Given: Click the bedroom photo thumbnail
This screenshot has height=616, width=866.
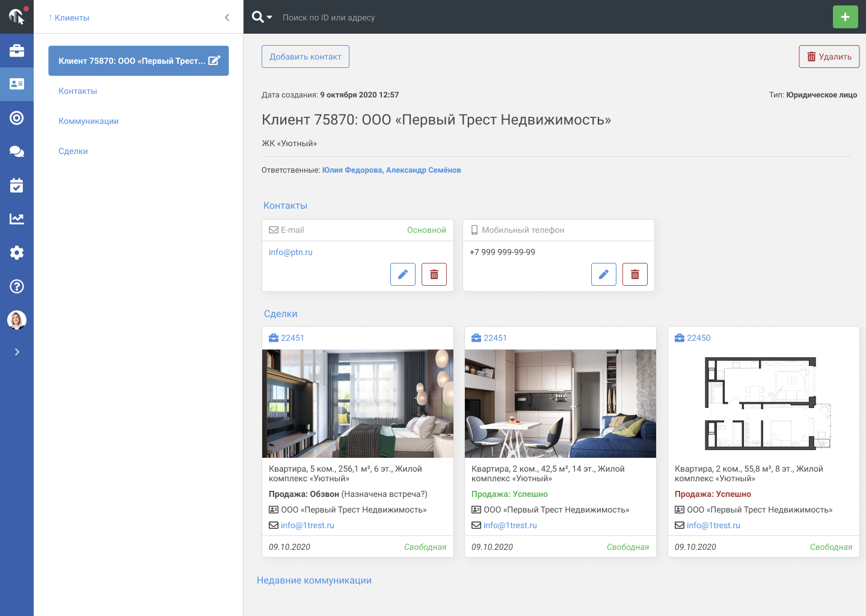Looking at the screenshot, I should 358,404.
